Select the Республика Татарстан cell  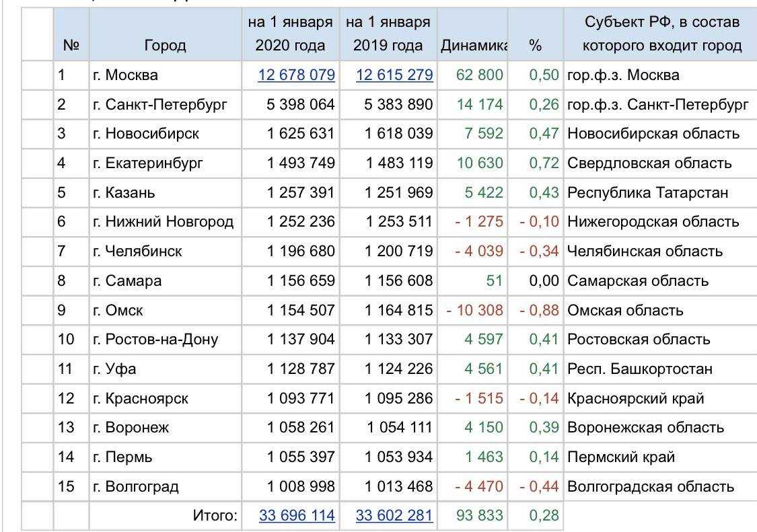tap(661, 192)
